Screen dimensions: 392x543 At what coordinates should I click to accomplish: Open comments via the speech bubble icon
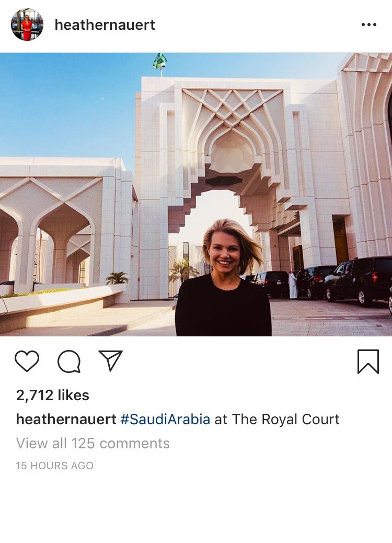click(69, 361)
